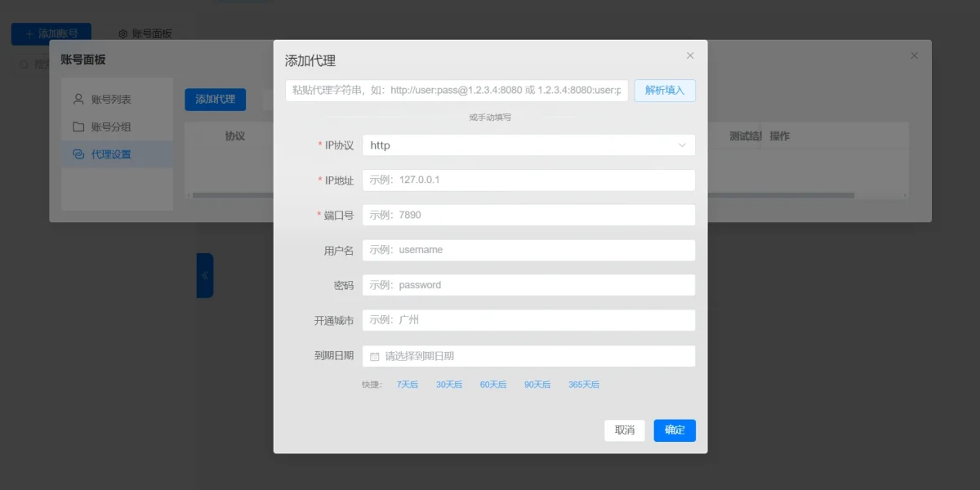This screenshot has width=980, height=490.
Task: Focus the 密码 input field
Action: pos(528,285)
